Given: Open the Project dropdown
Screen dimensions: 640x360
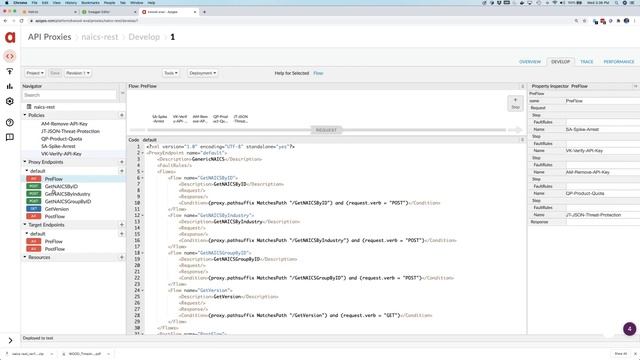Looking at the screenshot, I should tap(35, 73).
